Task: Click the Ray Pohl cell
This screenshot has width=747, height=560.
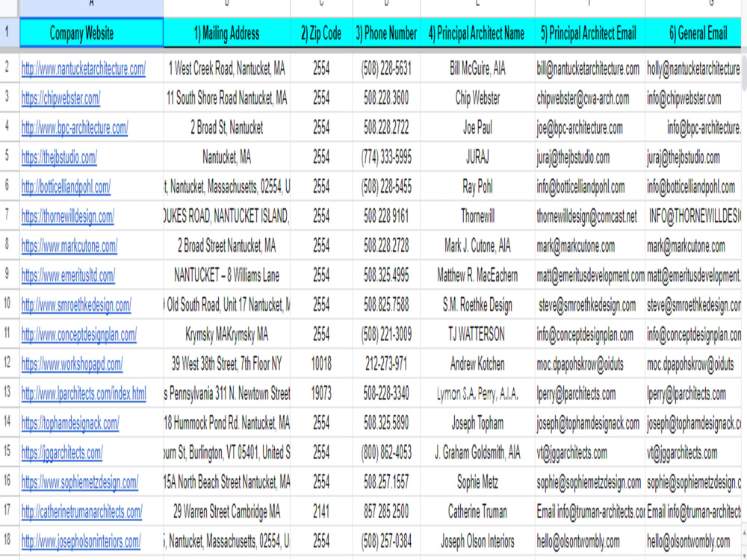Action: pyautogui.click(x=477, y=187)
